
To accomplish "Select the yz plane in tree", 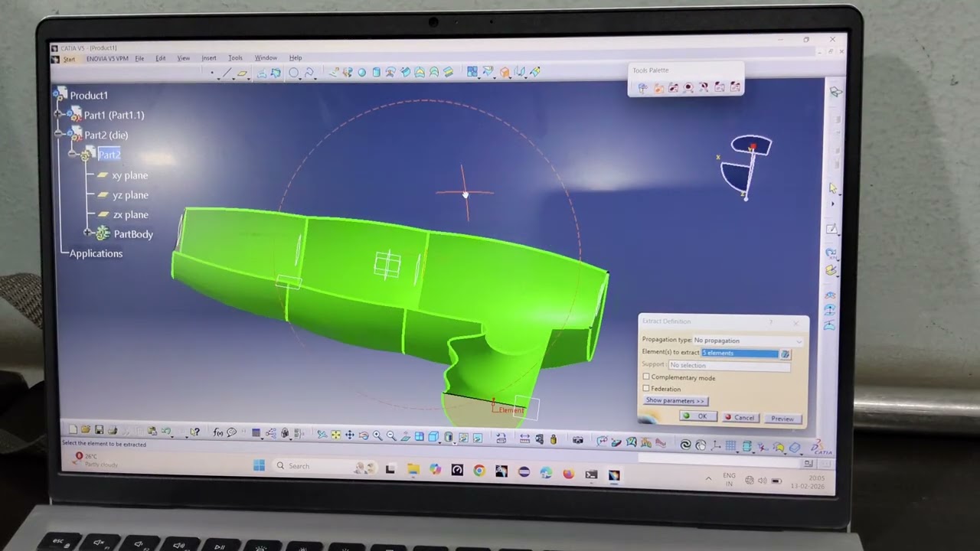I will pyautogui.click(x=130, y=195).
